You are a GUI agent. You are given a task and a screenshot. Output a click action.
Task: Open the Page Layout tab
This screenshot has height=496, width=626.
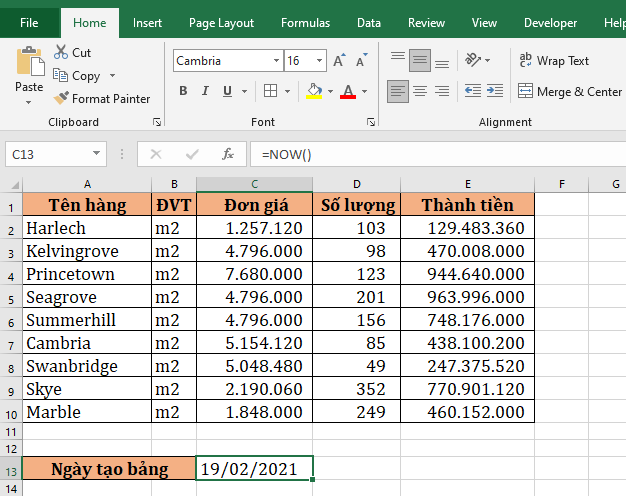(x=221, y=23)
